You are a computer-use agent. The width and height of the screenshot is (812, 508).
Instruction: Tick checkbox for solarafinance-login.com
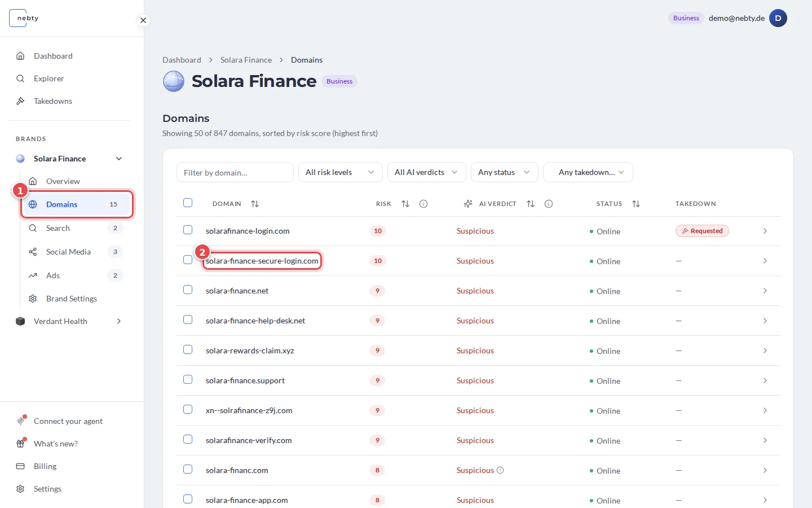pos(188,230)
